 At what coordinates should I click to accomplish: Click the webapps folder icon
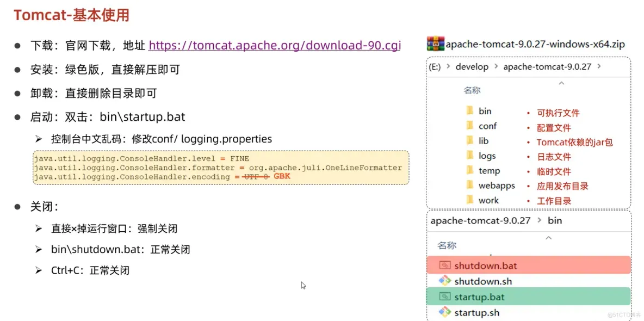[x=470, y=185]
